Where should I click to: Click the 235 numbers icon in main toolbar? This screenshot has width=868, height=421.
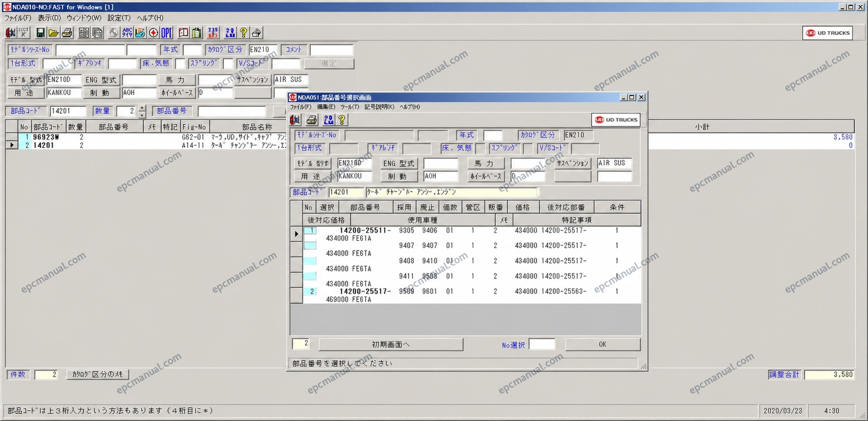(x=213, y=33)
